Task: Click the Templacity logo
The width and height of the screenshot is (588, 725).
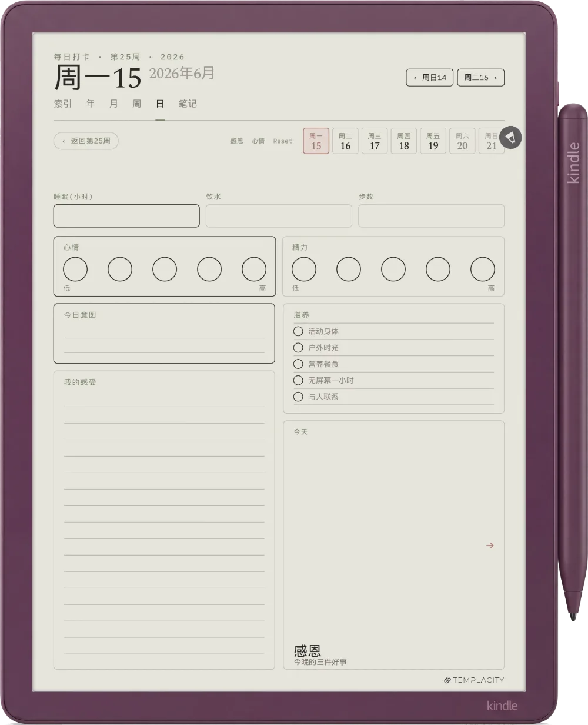Action: click(474, 680)
